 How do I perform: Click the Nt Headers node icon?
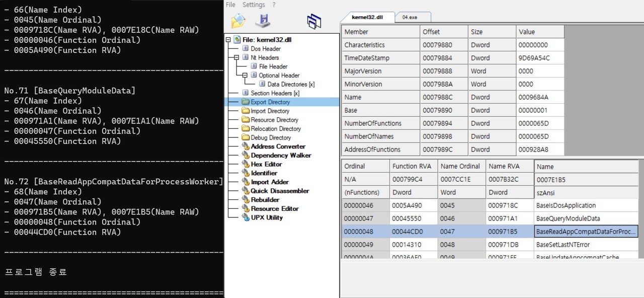coord(246,57)
